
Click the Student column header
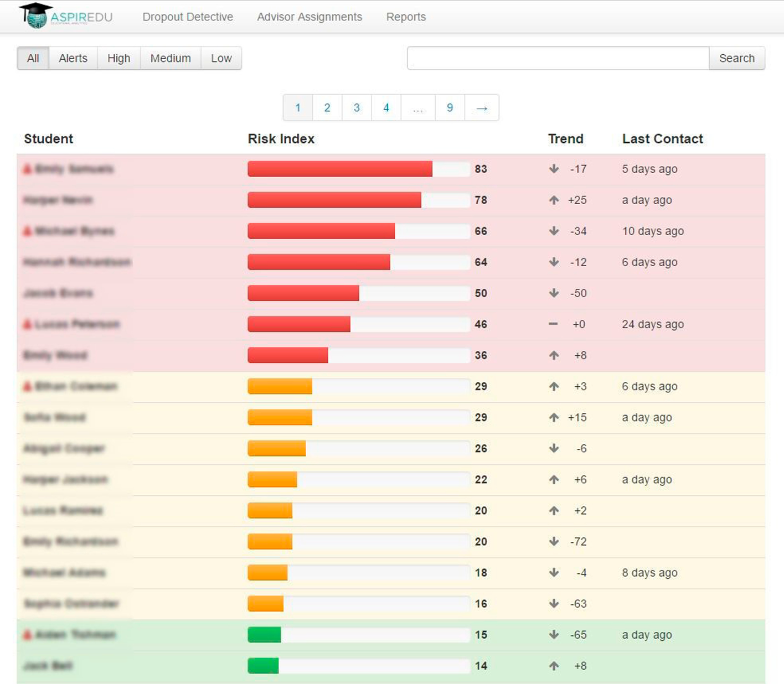pos(49,139)
